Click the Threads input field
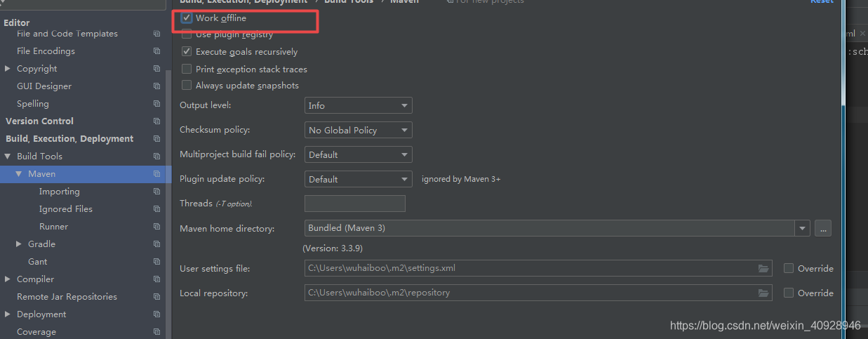868x339 pixels. click(x=355, y=204)
